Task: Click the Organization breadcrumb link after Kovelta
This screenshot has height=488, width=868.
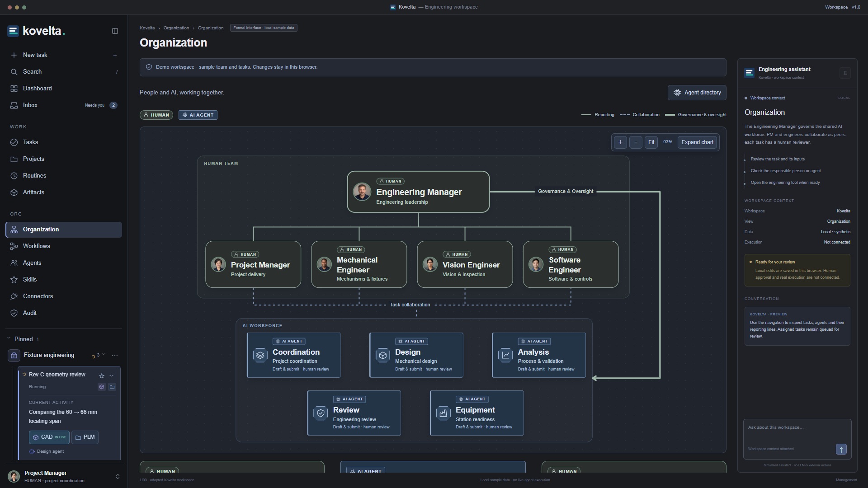Action: [x=176, y=28]
